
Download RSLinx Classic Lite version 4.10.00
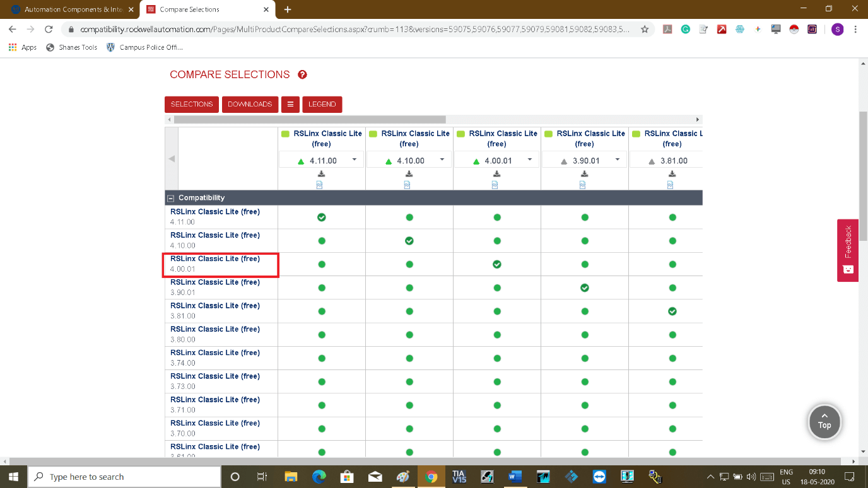click(x=409, y=174)
